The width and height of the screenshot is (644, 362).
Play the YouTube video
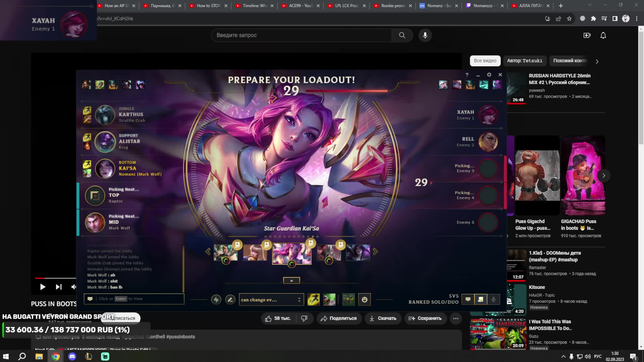coord(43,287)
